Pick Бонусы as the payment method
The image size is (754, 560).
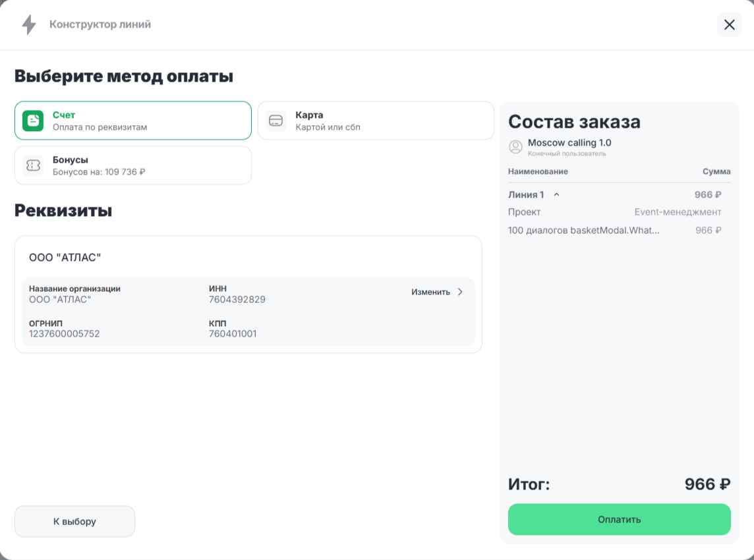(x=133, y=165)
